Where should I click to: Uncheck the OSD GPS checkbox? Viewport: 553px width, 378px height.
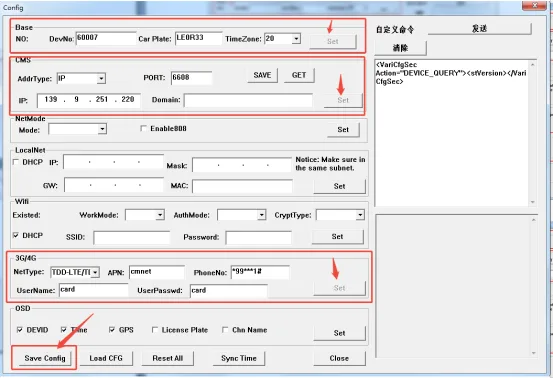click(112, 330)
